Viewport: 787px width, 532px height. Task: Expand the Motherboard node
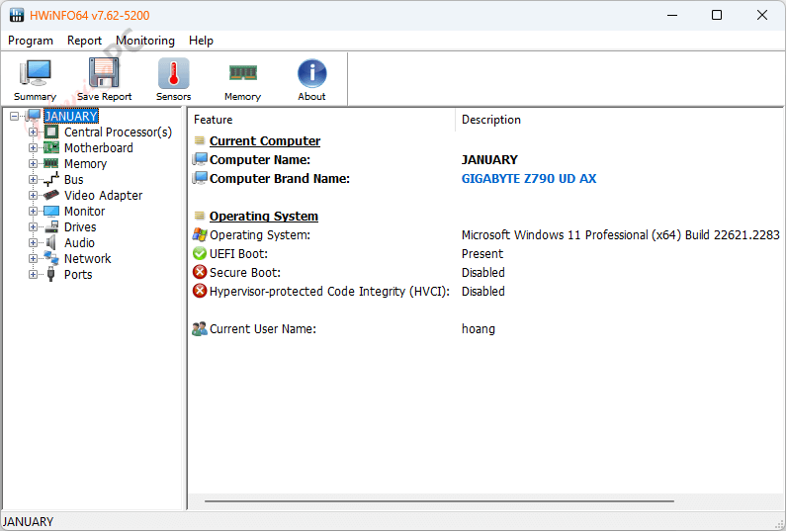tap(34, 148)
